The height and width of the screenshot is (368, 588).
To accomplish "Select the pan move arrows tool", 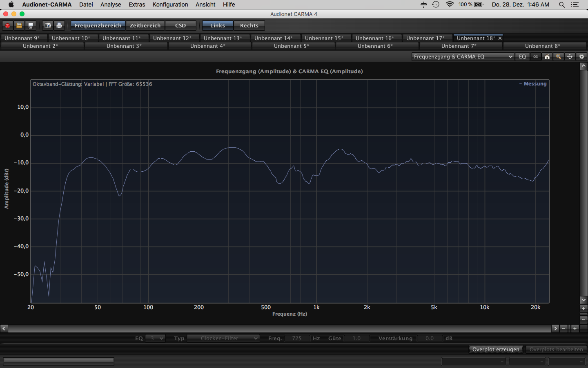I will tap(570, 57).
